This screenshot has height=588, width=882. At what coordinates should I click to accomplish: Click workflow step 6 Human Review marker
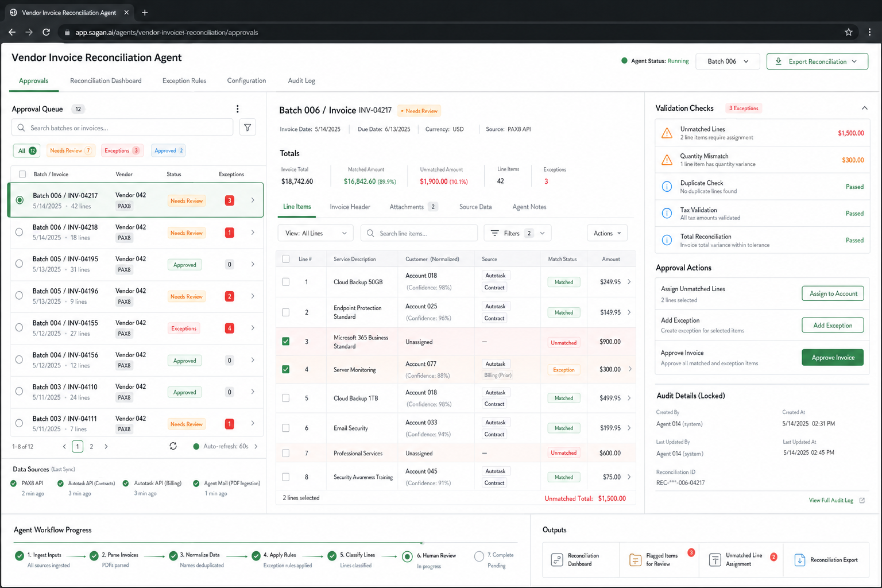407,556
